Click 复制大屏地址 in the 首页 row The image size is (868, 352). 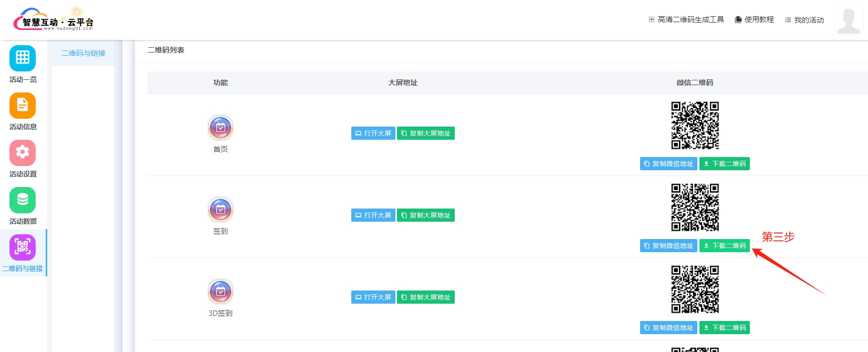click(x=426, y=133)
